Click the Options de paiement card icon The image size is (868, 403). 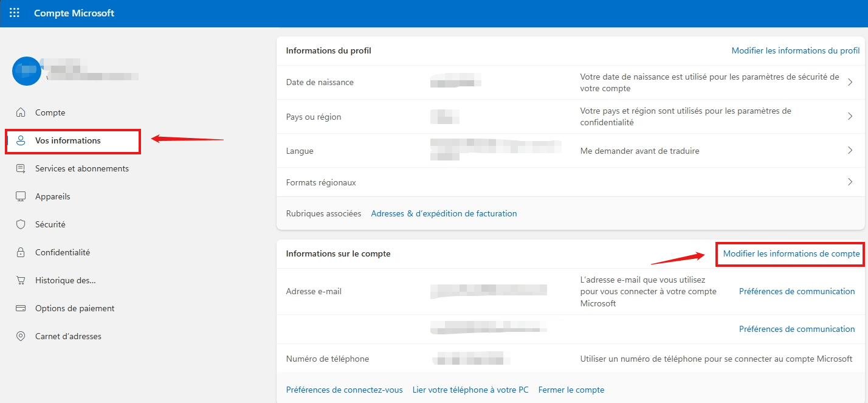click(x=21, y=308)
